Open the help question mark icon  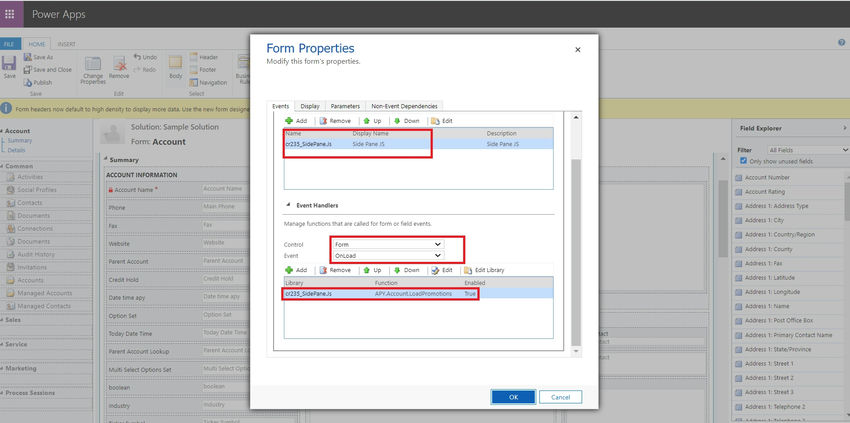841,42
